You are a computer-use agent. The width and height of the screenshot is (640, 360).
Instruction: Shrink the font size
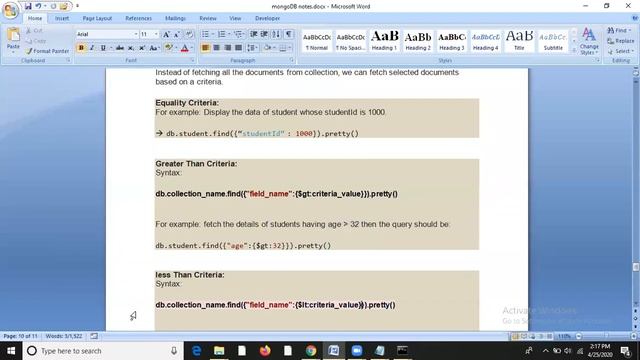tap(177, 34)
